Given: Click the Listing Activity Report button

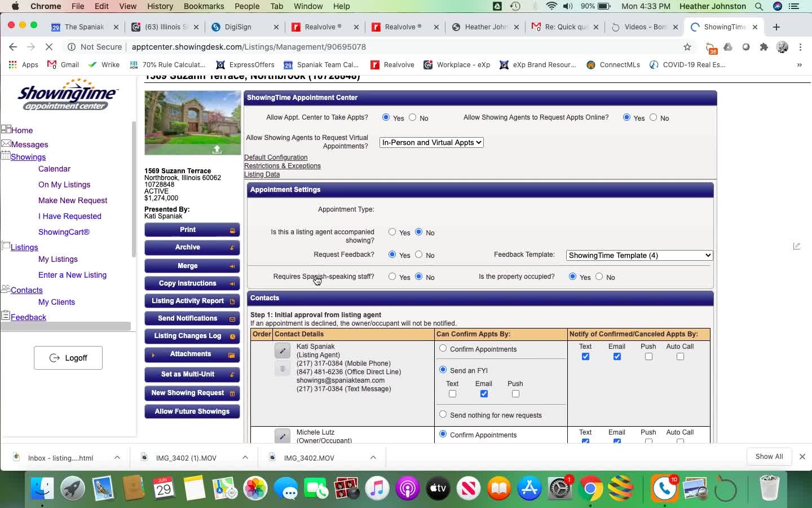Looking at the screenshot, I should (192, 301).
